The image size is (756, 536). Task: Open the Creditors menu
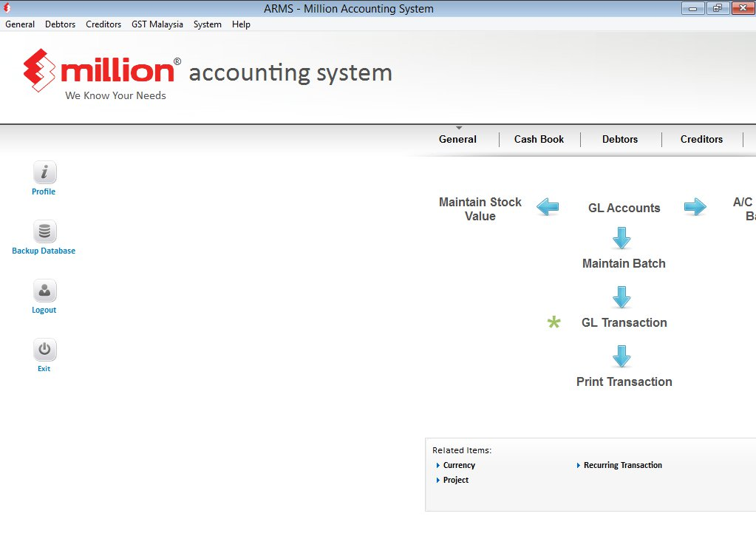(x=103, y=24)
